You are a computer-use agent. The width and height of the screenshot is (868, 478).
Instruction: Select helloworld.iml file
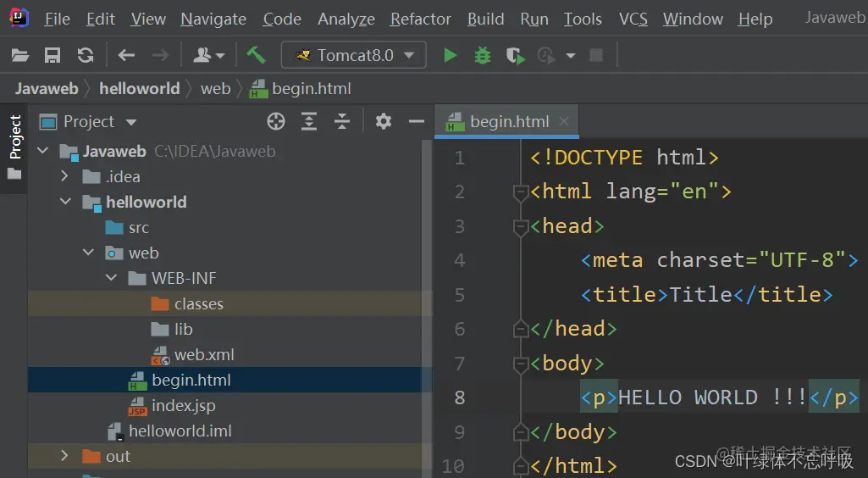click(169, 431)
